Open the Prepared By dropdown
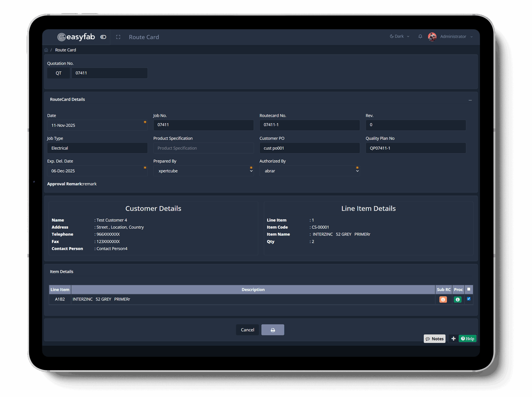 [x=203, y=171]
